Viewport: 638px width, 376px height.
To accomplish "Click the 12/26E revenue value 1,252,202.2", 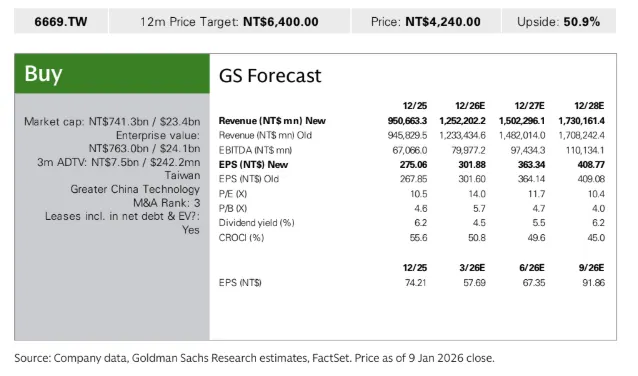I will [462, 121].
